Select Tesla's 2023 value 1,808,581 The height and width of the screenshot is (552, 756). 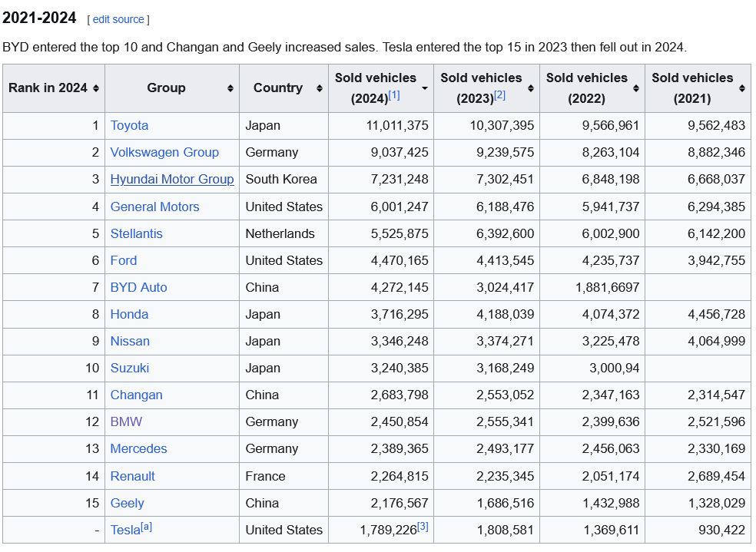point(506,531)
